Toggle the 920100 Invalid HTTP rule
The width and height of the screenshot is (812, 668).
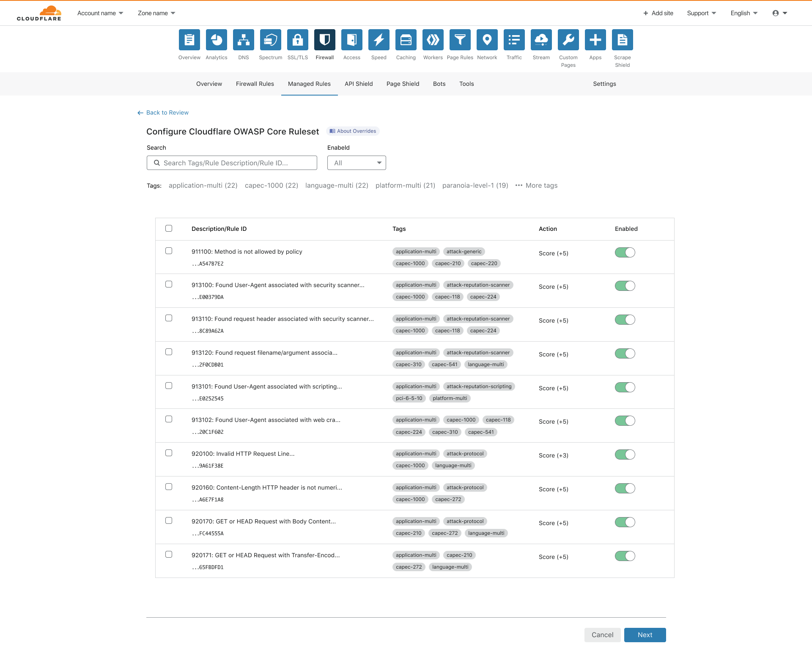(625, 454)
